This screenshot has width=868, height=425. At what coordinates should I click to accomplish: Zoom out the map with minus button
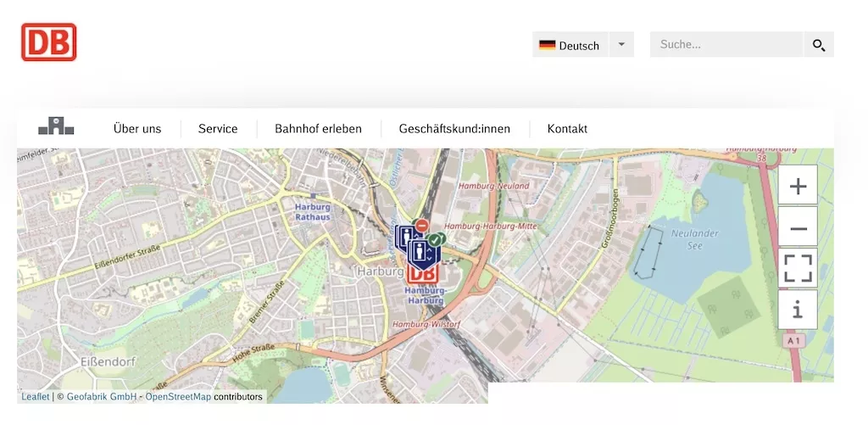798,227
